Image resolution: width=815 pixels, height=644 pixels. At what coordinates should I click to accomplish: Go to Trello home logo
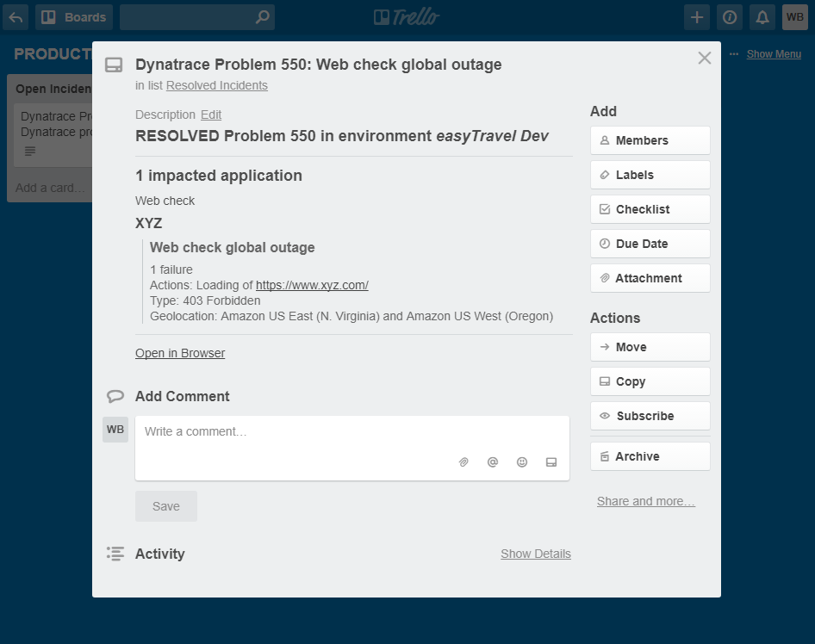[x=407, y=17]
